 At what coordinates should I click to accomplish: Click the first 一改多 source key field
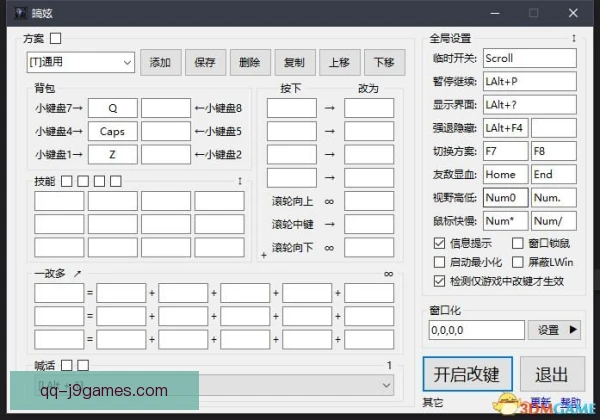[59, 293]
